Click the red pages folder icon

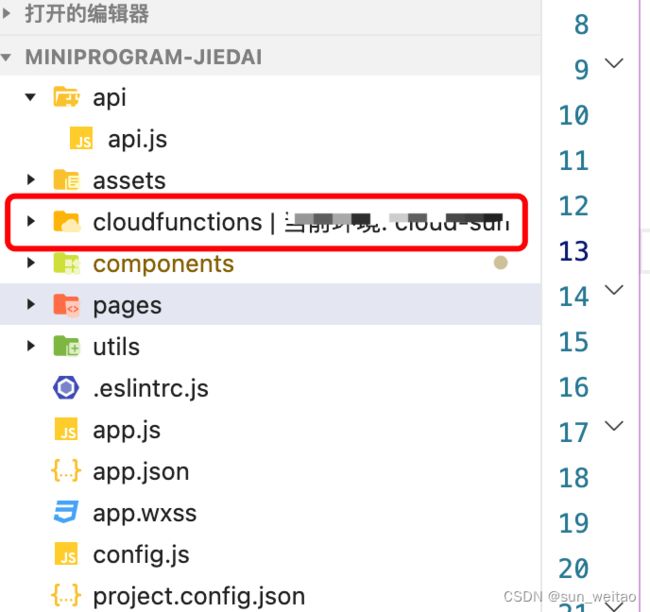(66, 305)
